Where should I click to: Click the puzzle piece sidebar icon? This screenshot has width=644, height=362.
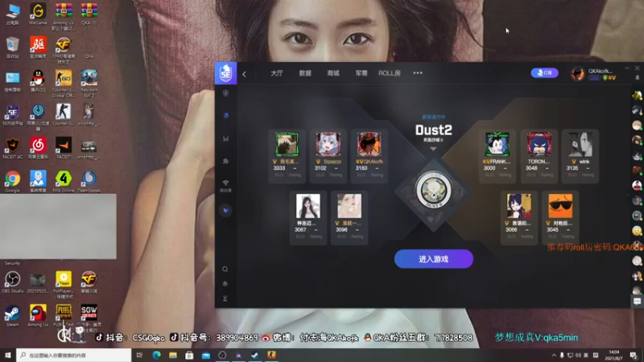point(225,162)
